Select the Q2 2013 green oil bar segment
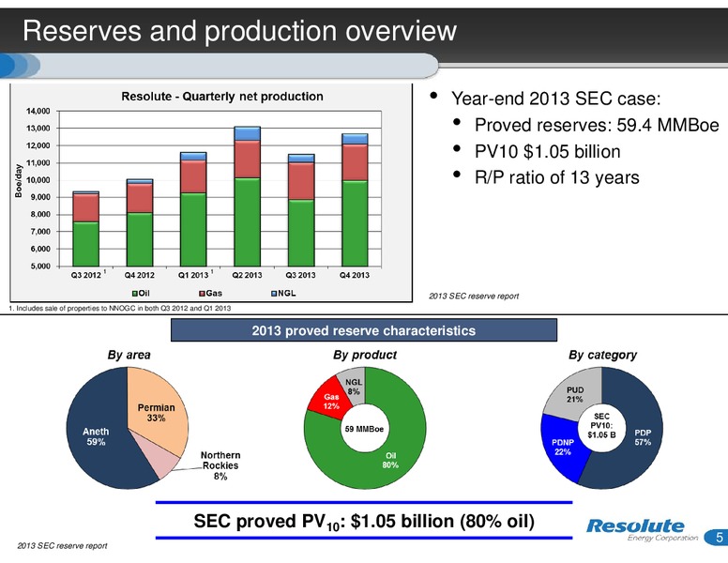The height and width of the screenshot is (563, 728). (247, 222)
